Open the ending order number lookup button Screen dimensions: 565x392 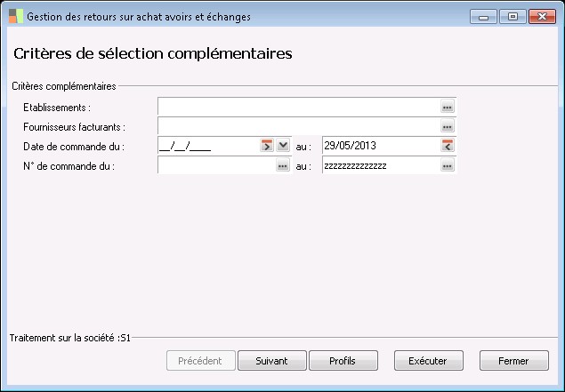(x=448, y=165)
